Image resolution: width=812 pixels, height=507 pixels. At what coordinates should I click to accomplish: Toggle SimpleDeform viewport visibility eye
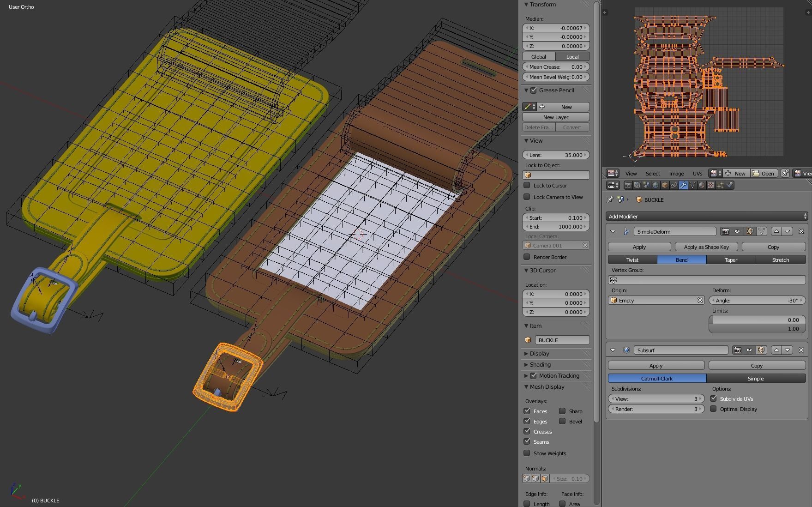(738, 231)
